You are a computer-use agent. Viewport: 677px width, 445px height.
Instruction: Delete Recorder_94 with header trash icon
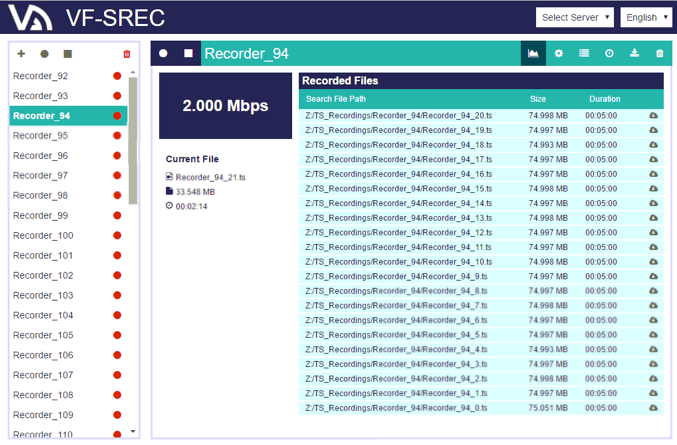pos(659,53)
